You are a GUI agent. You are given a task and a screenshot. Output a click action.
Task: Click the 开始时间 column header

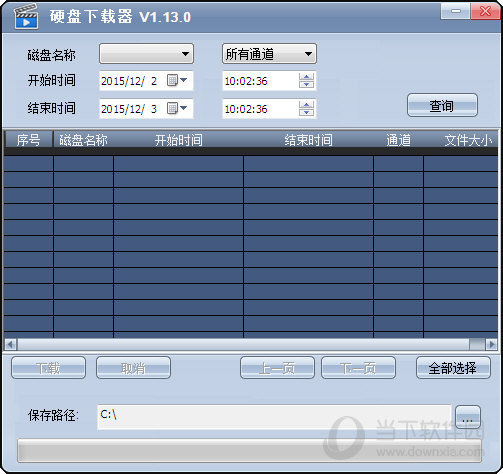pyautogui.click(x=178, y=140)
